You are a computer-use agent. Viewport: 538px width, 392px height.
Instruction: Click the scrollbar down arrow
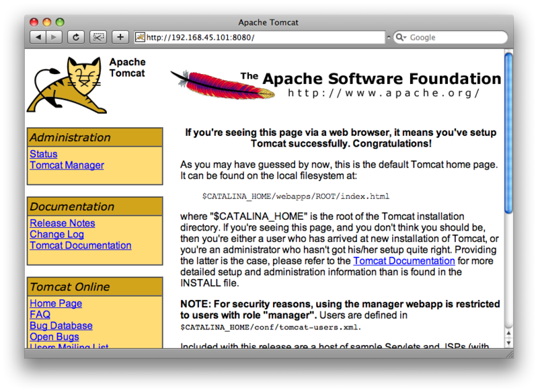(508, 343)
